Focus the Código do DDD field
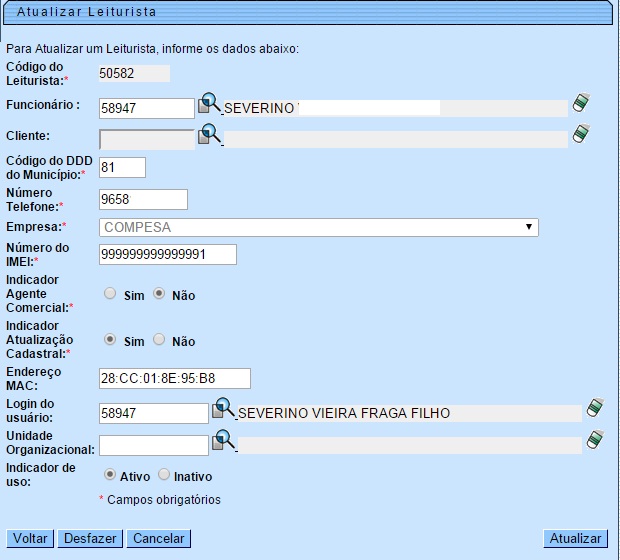This screenshot has width=620, height=560. 122,167
